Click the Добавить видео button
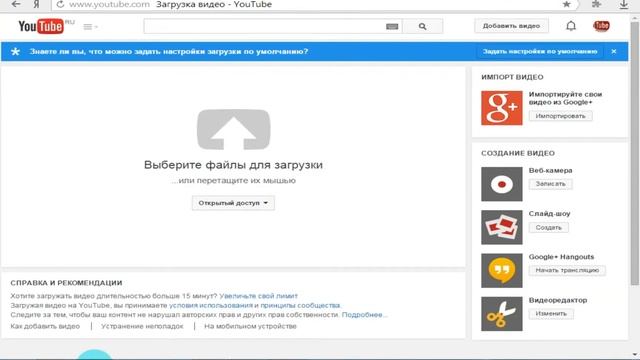Screen dimensions: 640x360 point(511,26)
